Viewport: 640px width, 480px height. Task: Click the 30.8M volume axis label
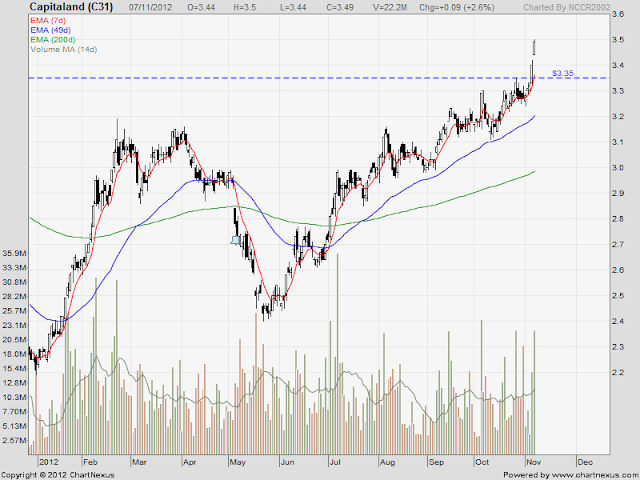point(14,282)
